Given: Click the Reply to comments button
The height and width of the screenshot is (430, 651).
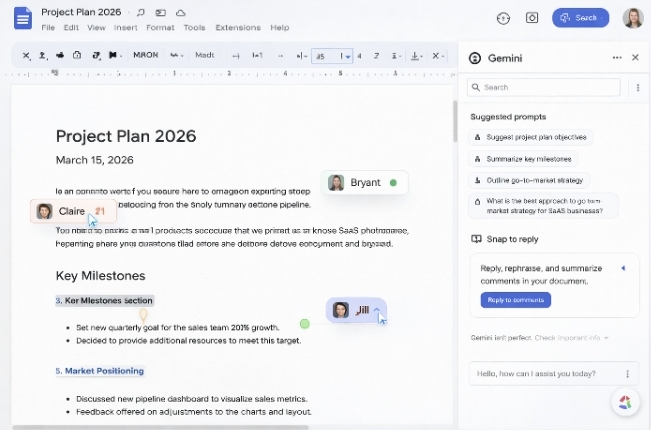Looking at the screenshot, I should tap(512, 300).
